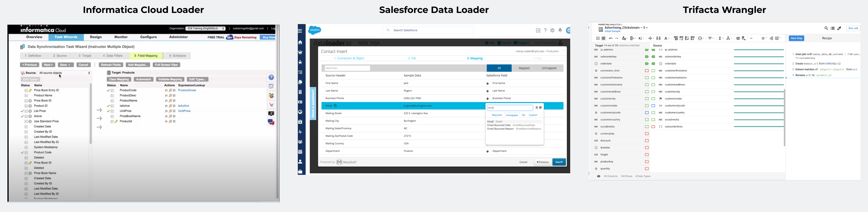The image size is (868, 212).
Task: Click Trifacta recipe list icon in header
Action: (833, 28)
